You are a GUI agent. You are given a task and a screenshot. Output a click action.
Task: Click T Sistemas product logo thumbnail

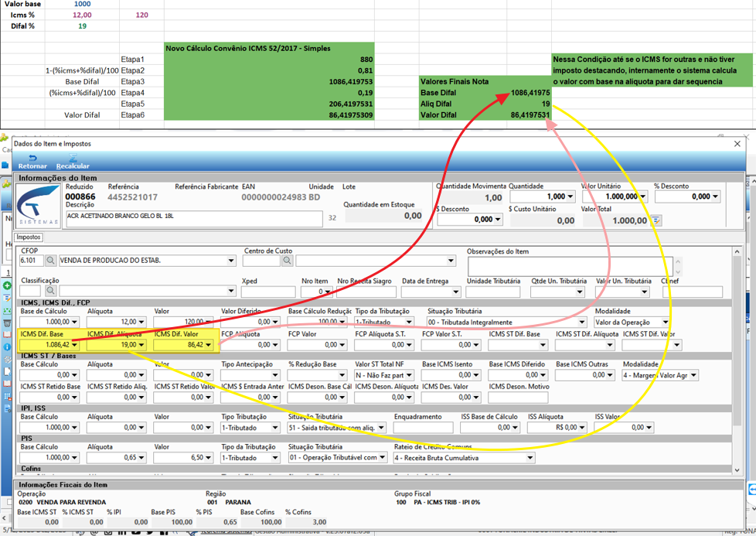tap(38, 206)
